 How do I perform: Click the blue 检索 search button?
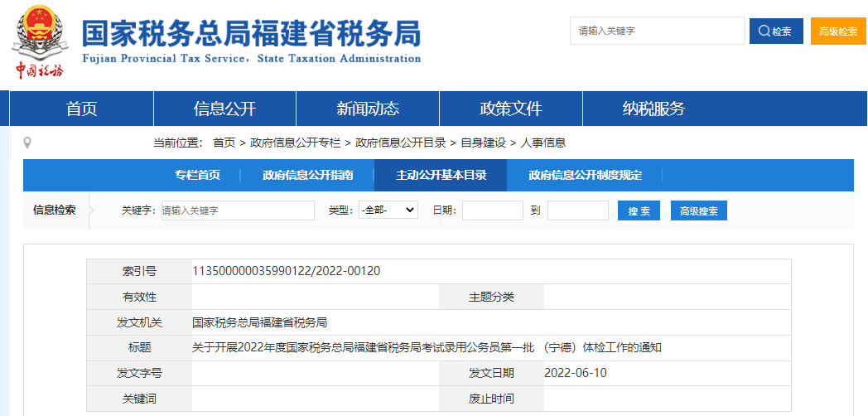click(776, 31)
